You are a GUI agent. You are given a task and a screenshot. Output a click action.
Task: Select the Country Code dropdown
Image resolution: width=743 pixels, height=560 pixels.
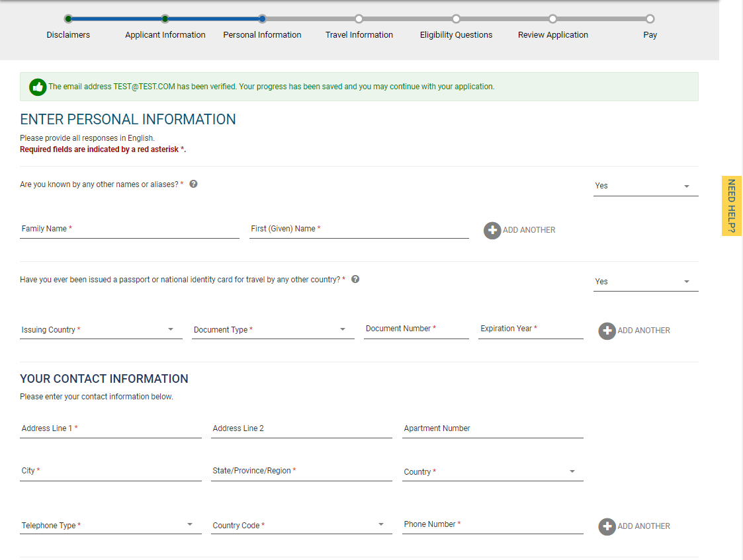coord(301,526)
